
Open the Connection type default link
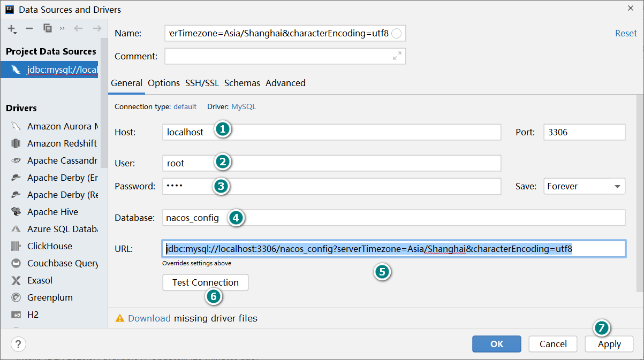tap(185, 106)
